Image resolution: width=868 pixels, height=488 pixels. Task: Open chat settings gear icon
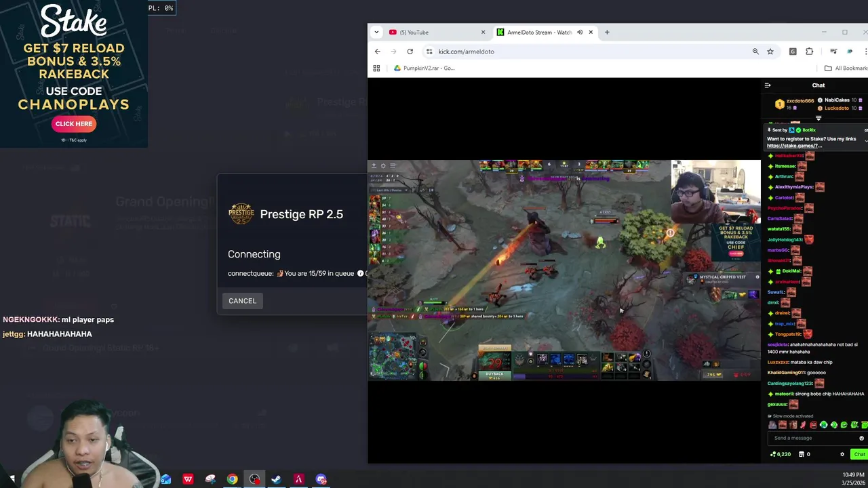coord(842,454)
